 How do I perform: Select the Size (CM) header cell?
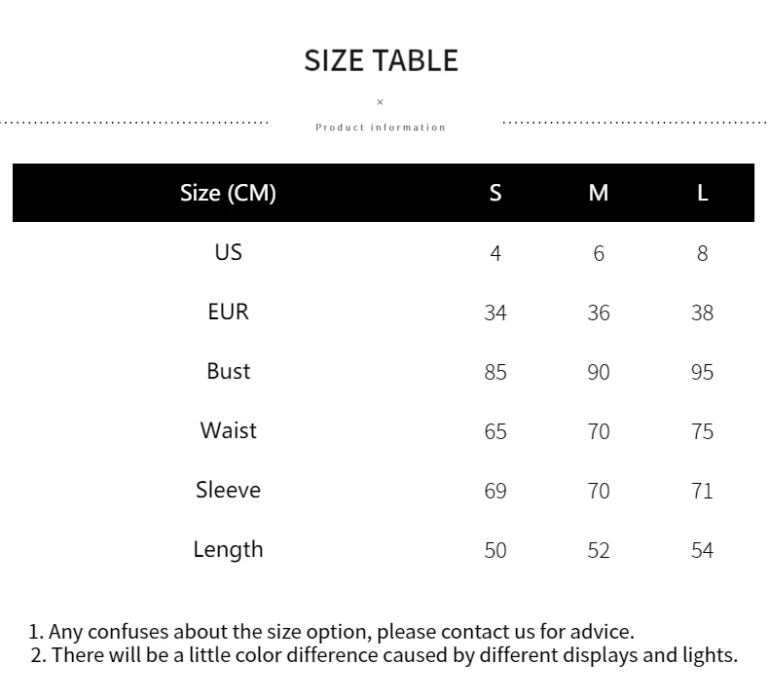tap(228, 193)
